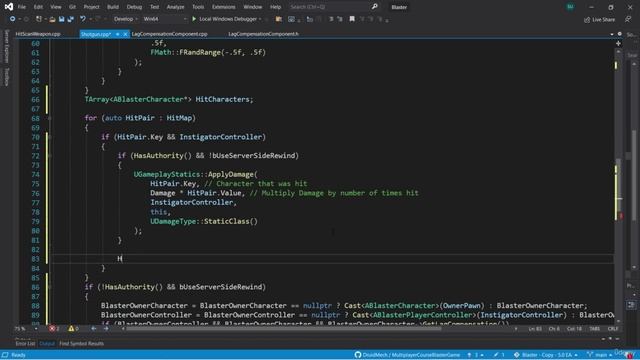Open the Output panel tab
The image size is (640, 360).
coord(47,343)
